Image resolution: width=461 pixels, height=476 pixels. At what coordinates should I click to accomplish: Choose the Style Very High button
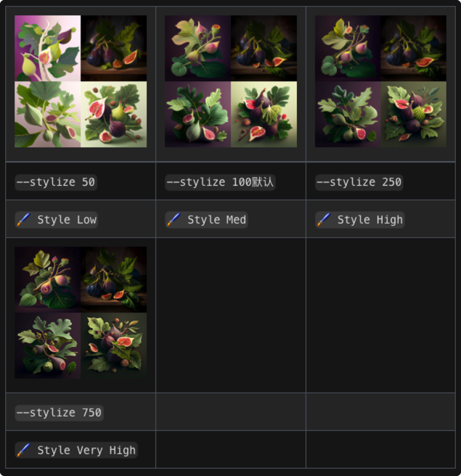pos(76,450)
